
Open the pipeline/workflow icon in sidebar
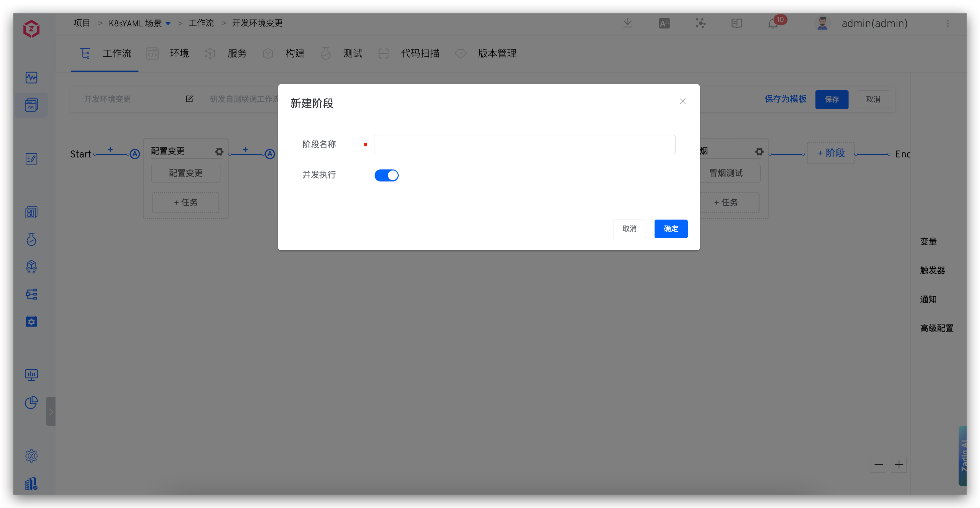(x=31, y=294)
